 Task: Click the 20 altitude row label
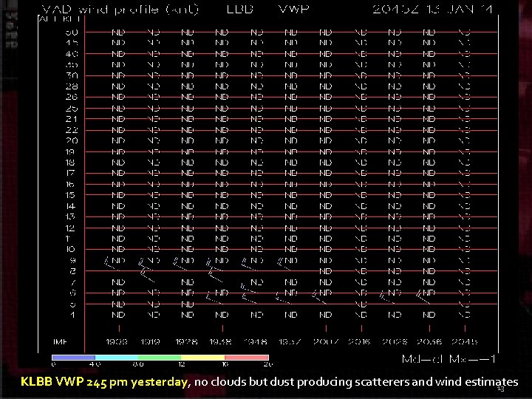pyautogui.click(x=72, y=140)
